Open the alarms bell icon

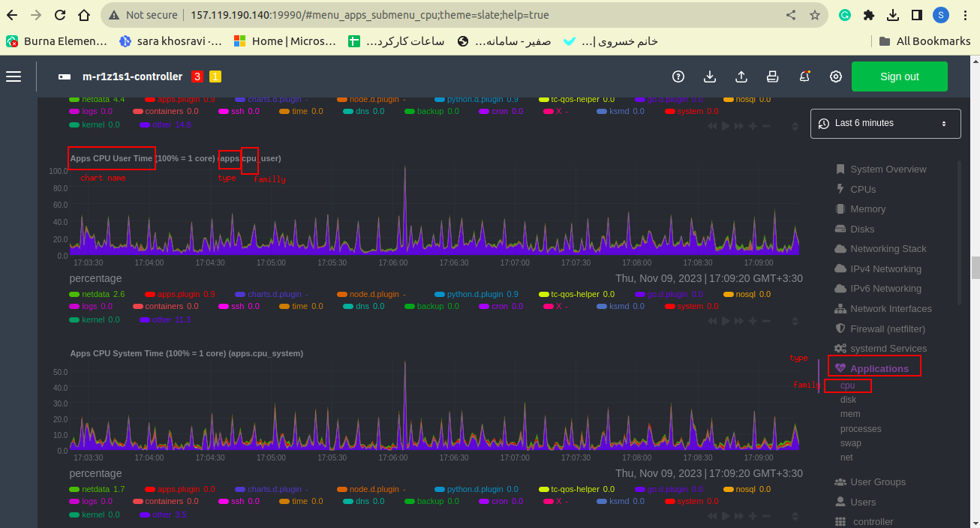804,76
